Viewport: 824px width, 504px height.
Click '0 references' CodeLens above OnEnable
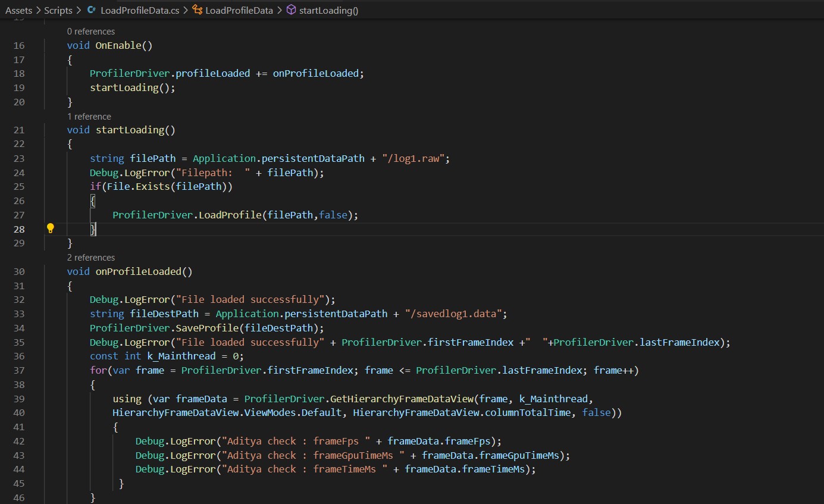pyautogui.click(x=91, y=31)
